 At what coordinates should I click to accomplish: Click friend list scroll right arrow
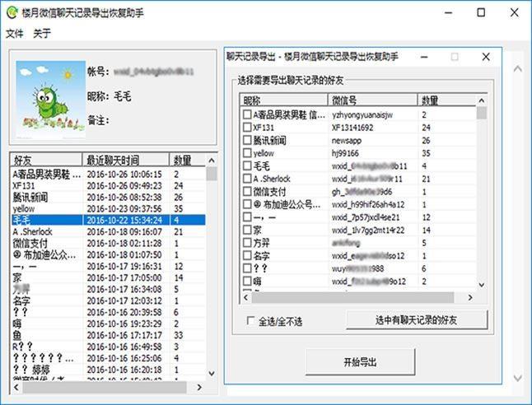tap(199, 387)
